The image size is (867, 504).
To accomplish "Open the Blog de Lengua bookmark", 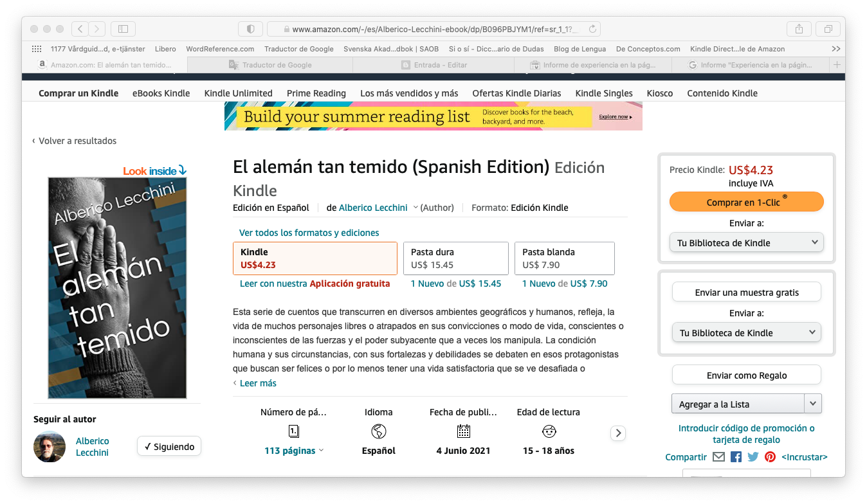I will 580,49.
